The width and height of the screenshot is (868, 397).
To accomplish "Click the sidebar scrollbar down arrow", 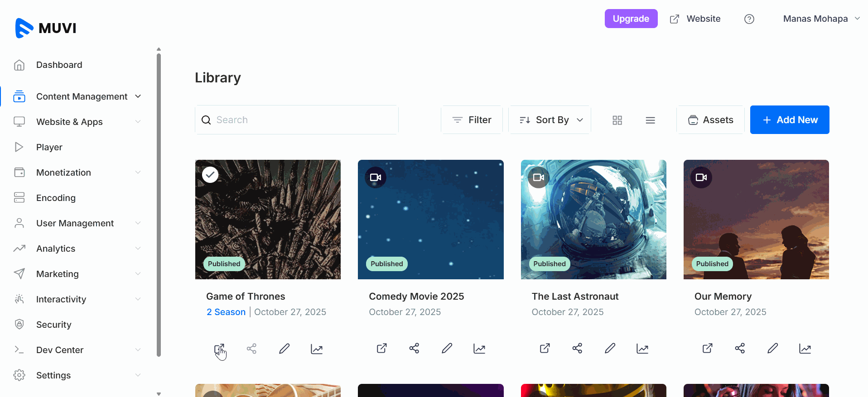I will (x=159, y=394).
